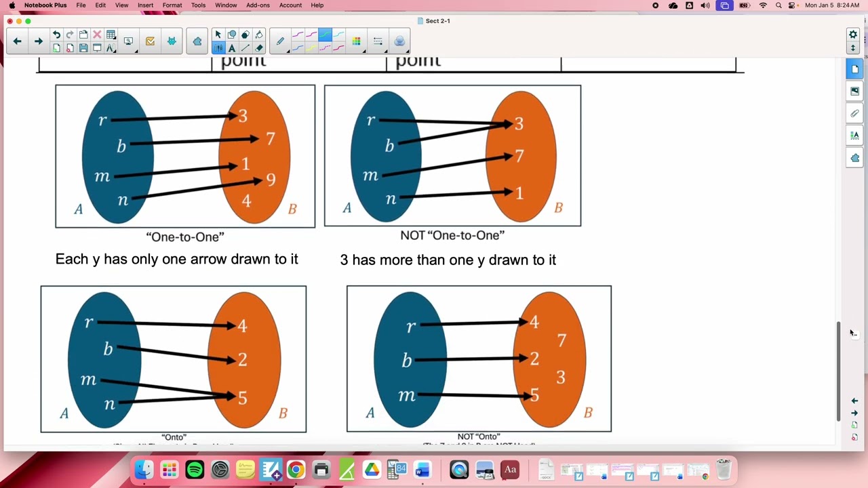Open the Edit menu

pyautogui.click(x=100, y=5)
